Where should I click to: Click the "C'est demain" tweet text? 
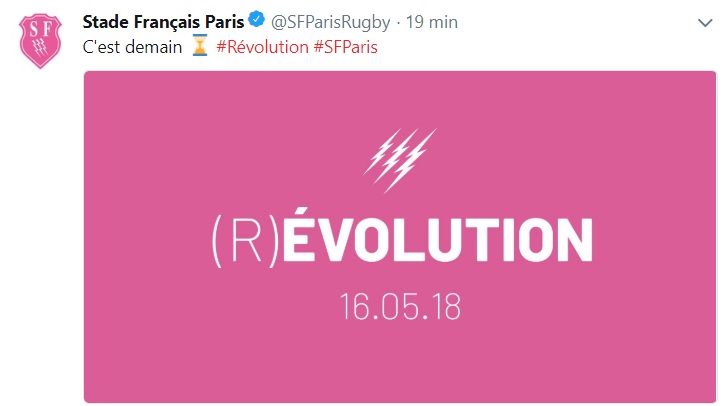pyautogui.click(x=131, y=47)
